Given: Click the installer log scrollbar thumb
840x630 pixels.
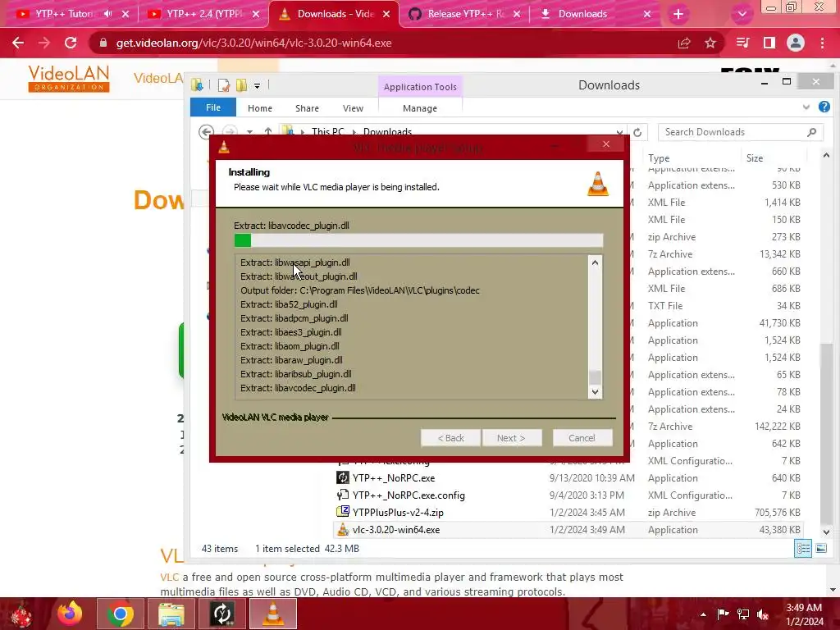Looking at the screenshot, I should [595, 377].
